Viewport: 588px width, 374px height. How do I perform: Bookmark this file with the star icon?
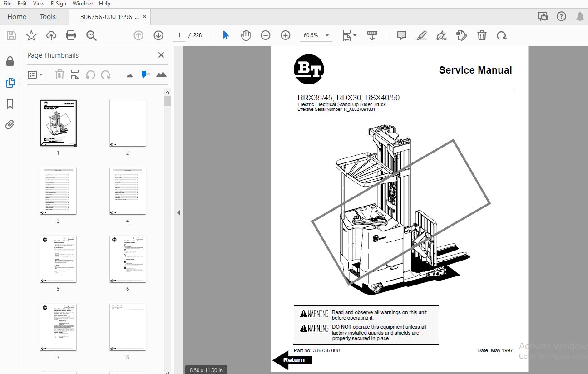[31, 35]
